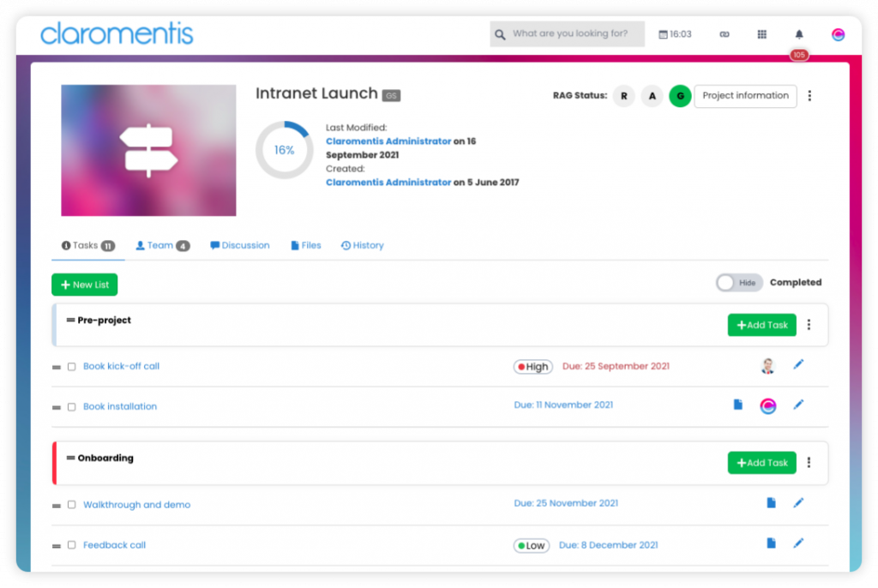Image resolution: width=878 pixels, height=588 pixels.
Task: Tick the Walkthrough and demo checkbox
Action: tap(72, 505)
